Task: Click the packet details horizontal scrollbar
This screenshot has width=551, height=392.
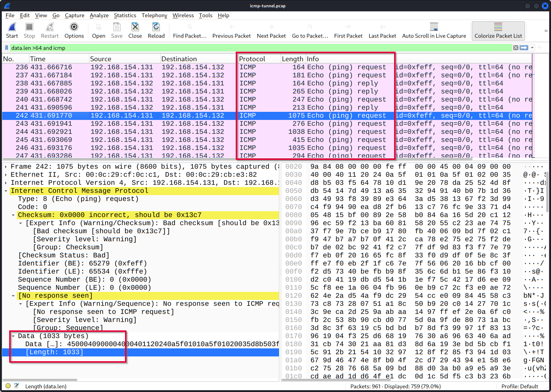Action: (x=40, y=380)
